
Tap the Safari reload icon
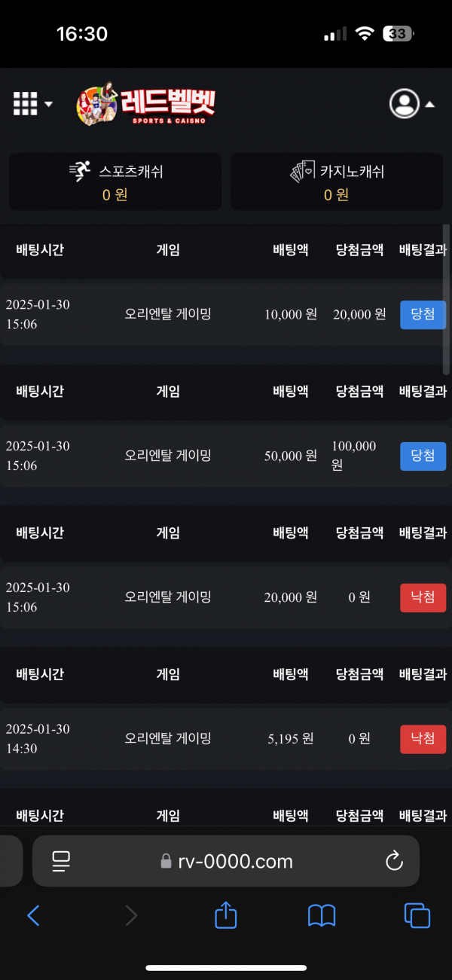click(x=394, y=862)
